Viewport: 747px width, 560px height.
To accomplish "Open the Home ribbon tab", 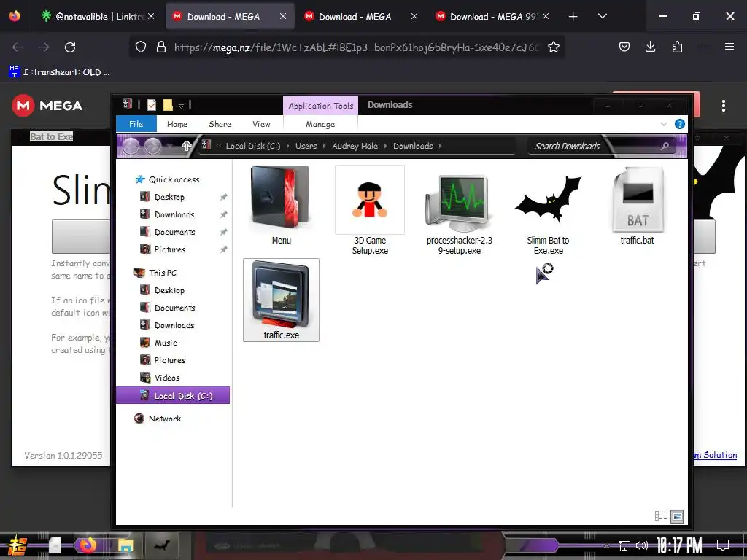I will (177, 124).
